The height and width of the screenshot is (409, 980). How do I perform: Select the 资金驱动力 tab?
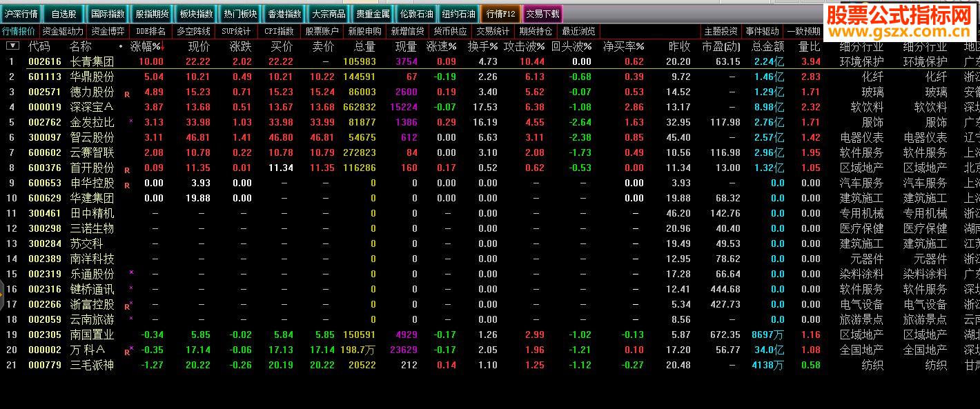point(63,31)
